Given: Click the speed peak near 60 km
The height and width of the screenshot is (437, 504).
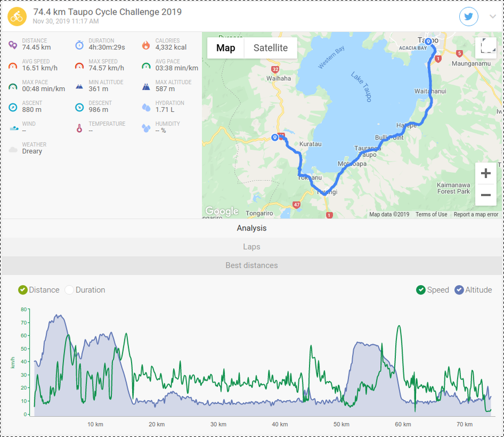Looking at the screenshot, I should (x=399, y=326).
